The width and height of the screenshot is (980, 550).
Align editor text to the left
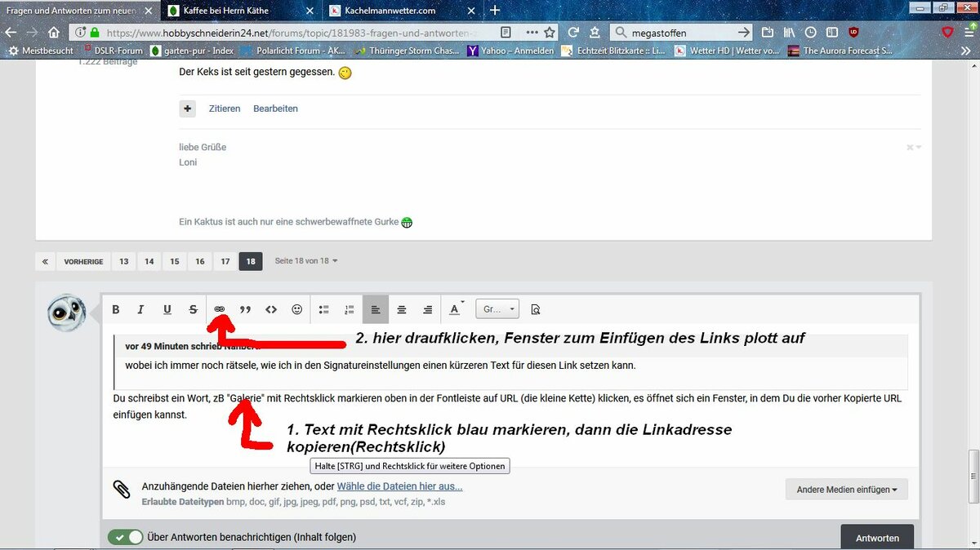(x=376, y=309)
